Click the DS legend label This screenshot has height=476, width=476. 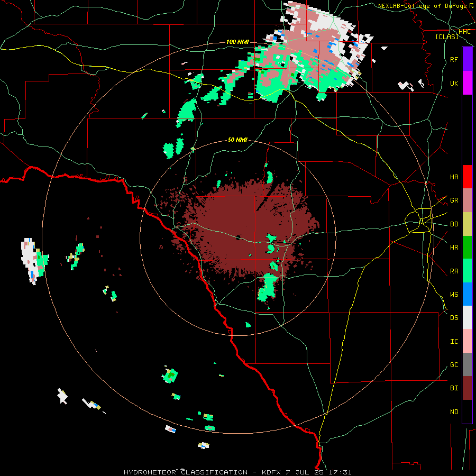(x=454, y=318)
